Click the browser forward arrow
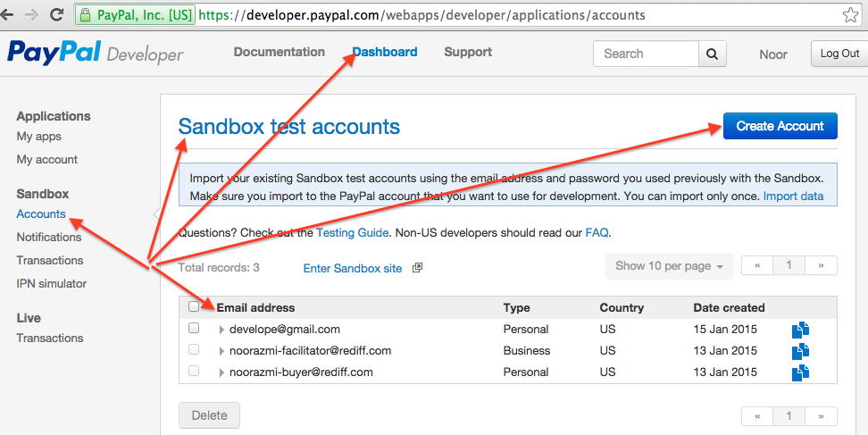Image resolution: width=868 pixels, height=435 pixels. pyautogui.click(x=31, y=14)
